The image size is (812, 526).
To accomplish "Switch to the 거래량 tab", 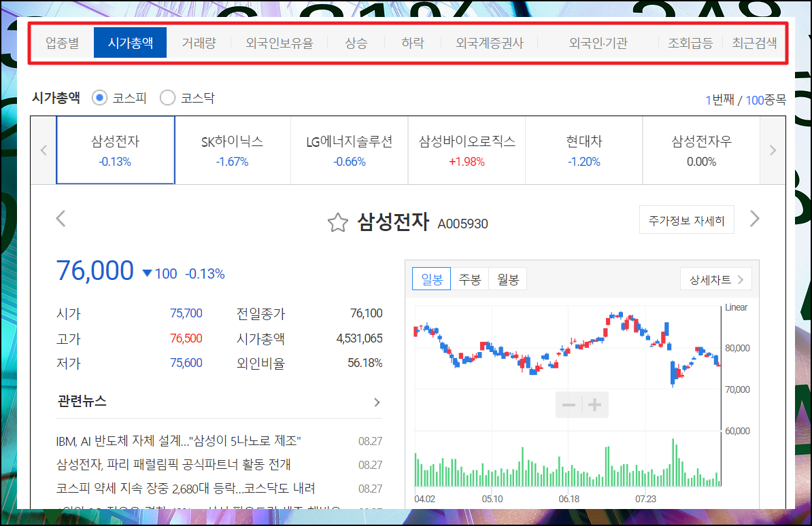I will [199, 43].
